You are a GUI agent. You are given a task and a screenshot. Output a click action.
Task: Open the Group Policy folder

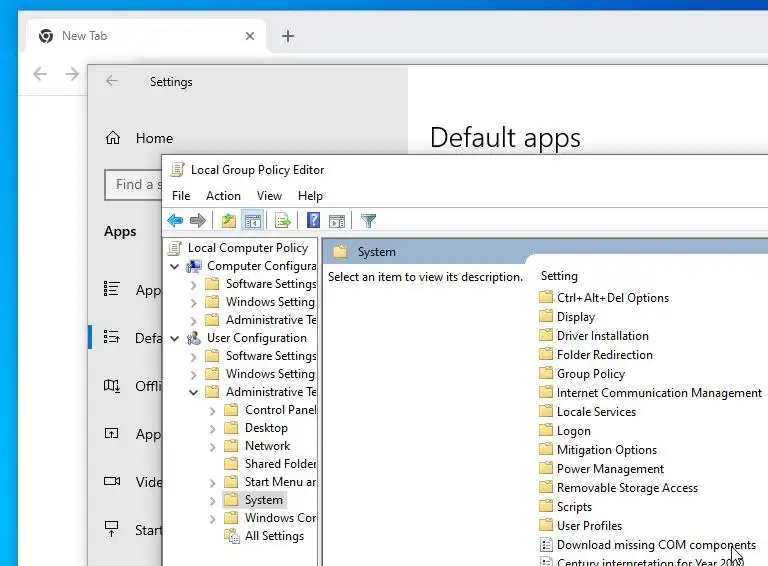(582, 374)
